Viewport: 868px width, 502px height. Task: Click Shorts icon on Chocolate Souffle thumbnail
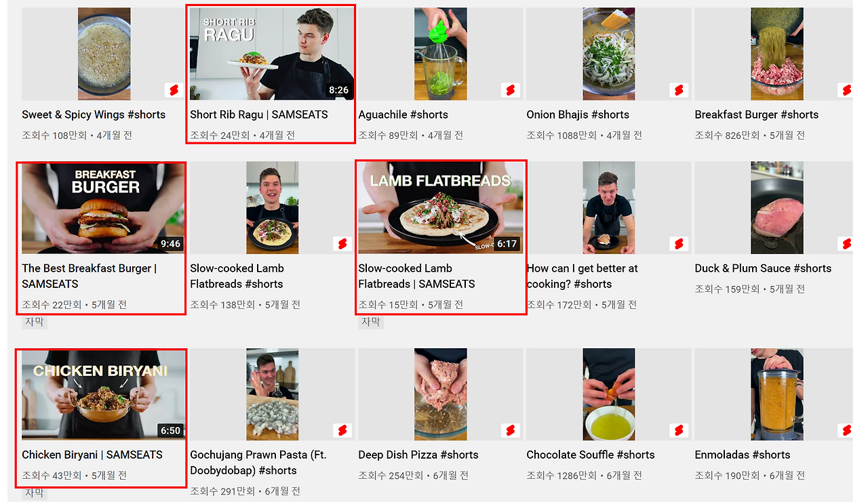point(678,430)
